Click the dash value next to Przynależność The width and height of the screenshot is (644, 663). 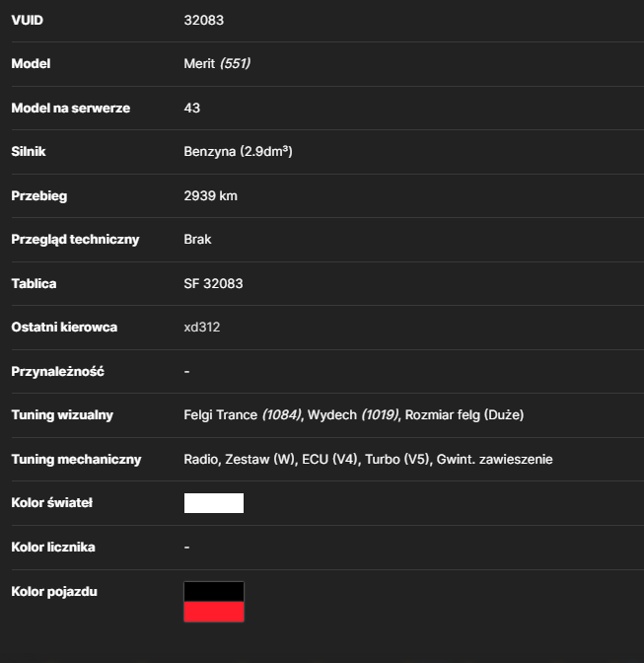pos(186,371)
